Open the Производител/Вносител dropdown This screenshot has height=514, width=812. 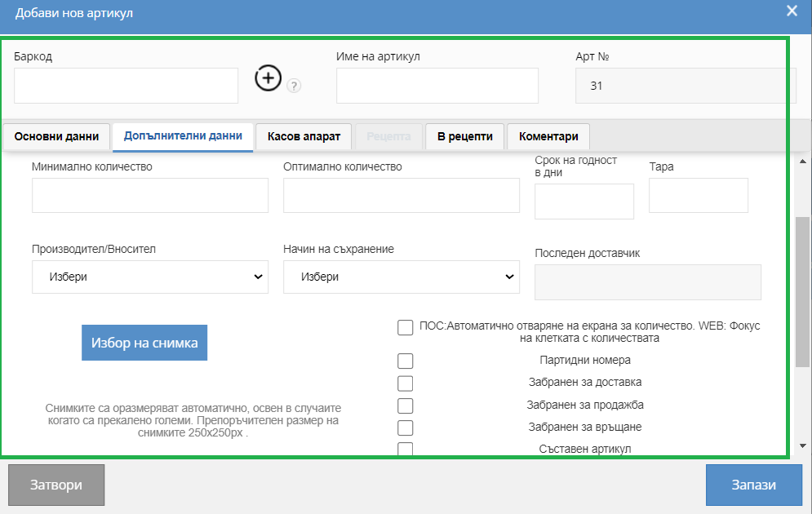click(x=150, y=277)
